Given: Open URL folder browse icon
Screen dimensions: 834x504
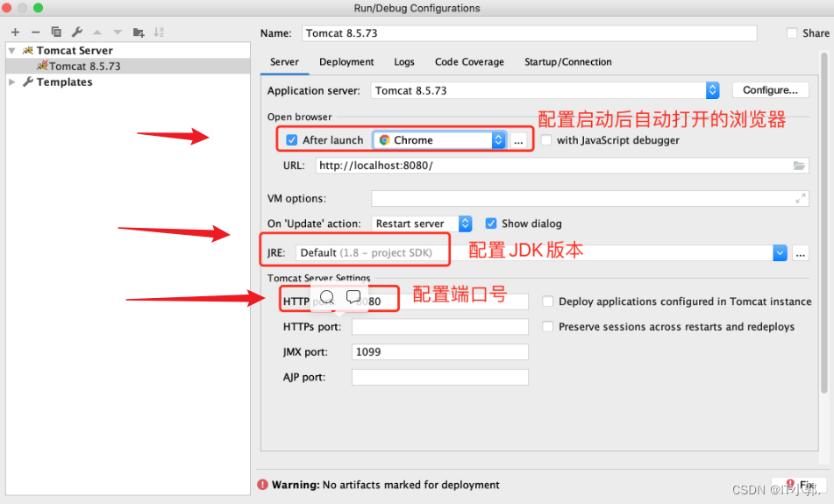Looking at the screenshot, I should click(799, 166).
